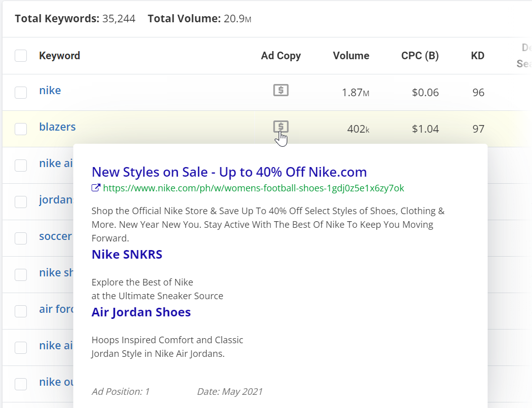Viewport: 532px width, 408px height.
Task: Click the 'Explore the Best of Nike' text
Action: pyautogui.click(x=142, y=282)
